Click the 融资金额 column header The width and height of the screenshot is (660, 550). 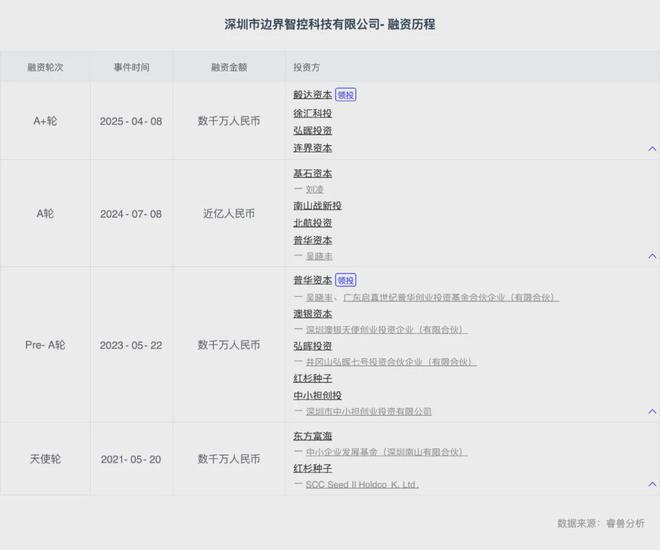[x=229, y=67]
